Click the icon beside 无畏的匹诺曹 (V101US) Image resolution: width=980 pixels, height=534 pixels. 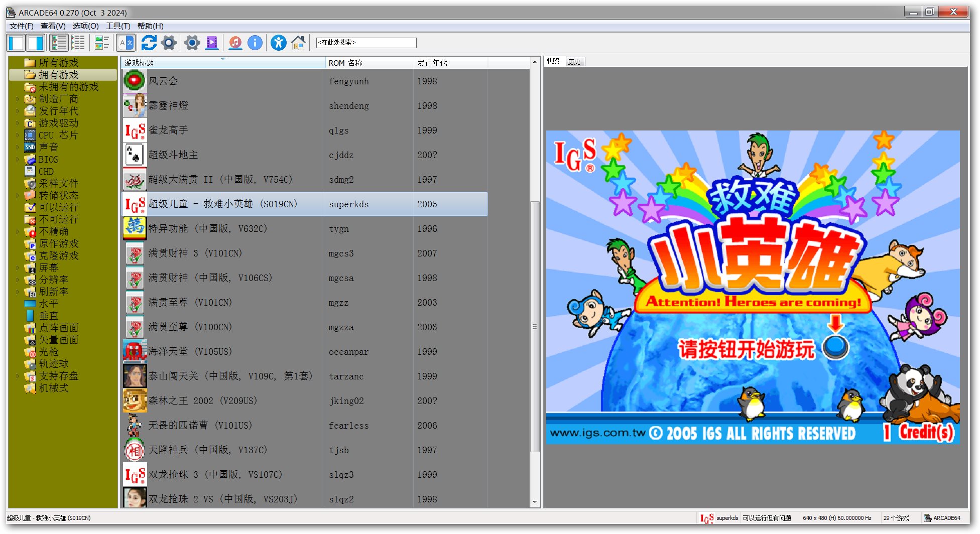[135, 425]
